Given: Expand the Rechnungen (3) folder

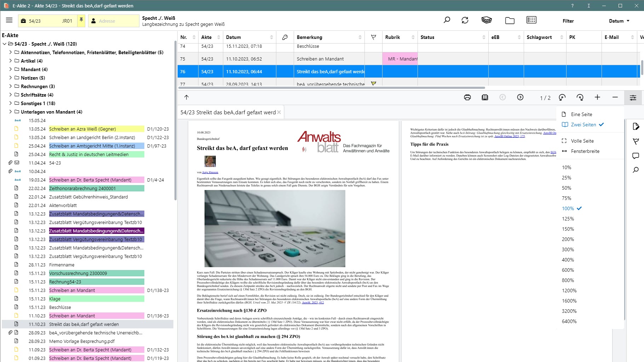Looking at the screenshot, I should tap(11, 86).
